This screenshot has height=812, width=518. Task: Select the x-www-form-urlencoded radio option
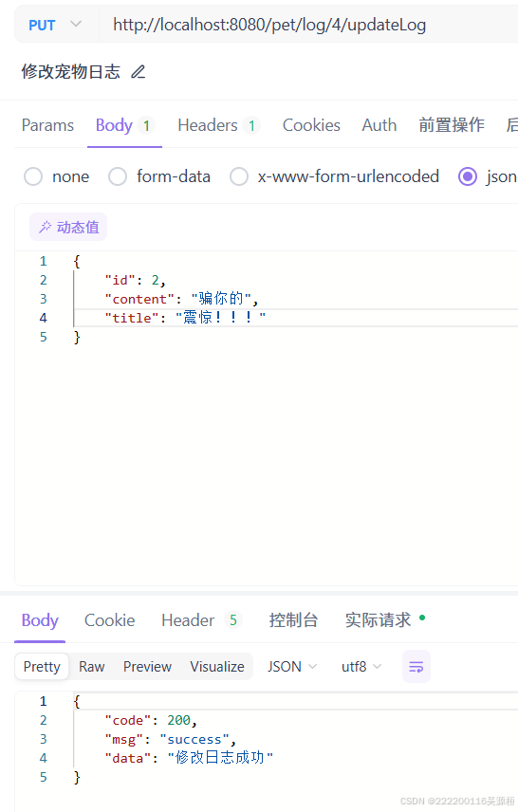coord(239,176)
